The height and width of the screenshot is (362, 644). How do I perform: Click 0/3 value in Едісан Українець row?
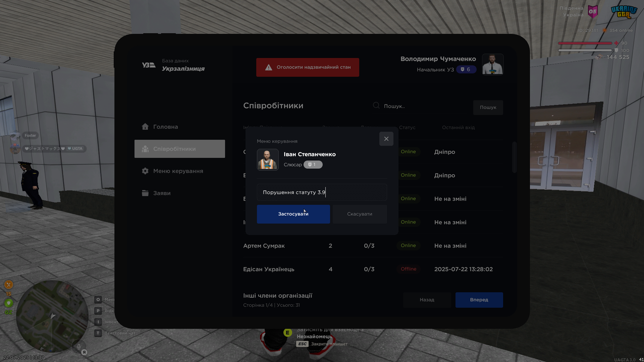[x=369, y=269]
